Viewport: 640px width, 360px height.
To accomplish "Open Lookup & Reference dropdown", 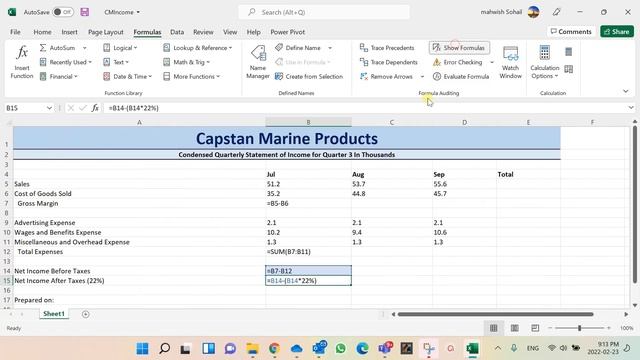I will pyautogui.click(x=198, y=48).
